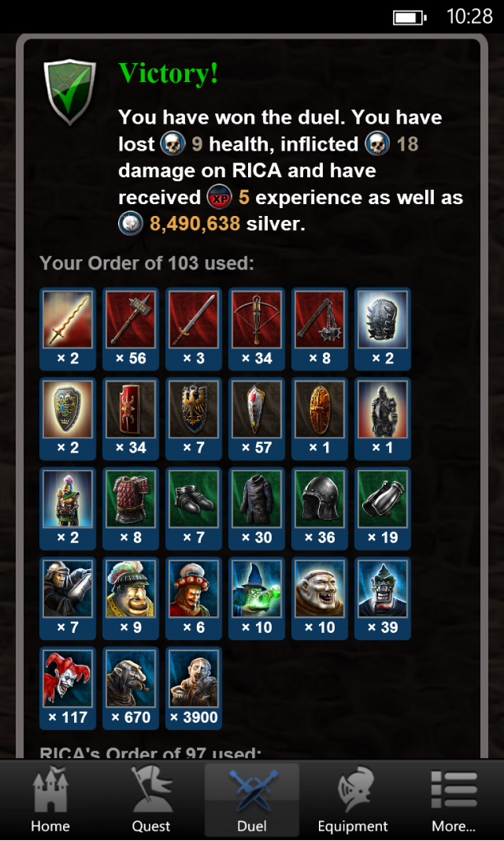The width and height of the screenshot is (504, 841).
Task: Select the red jester unit ×117
Action: (68, 688)
